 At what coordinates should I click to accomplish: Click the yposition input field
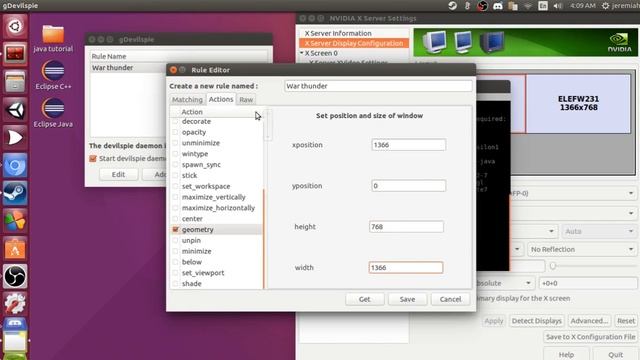point(409,186)
